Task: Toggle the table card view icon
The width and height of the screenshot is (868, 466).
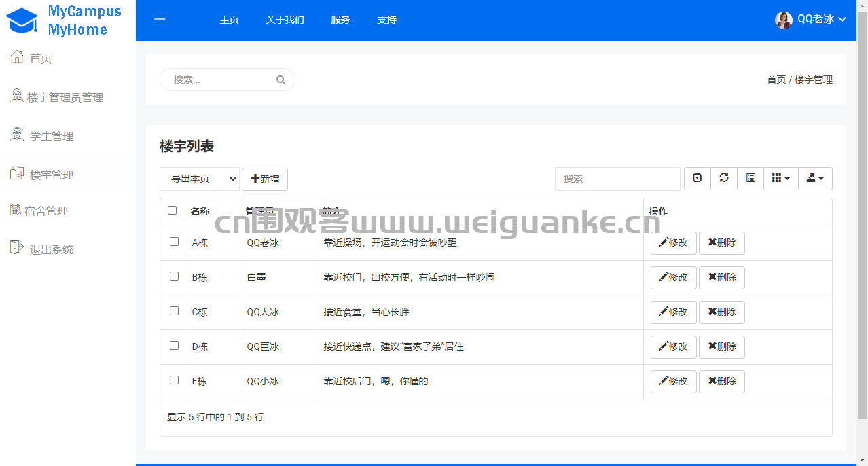Action: 751,178
